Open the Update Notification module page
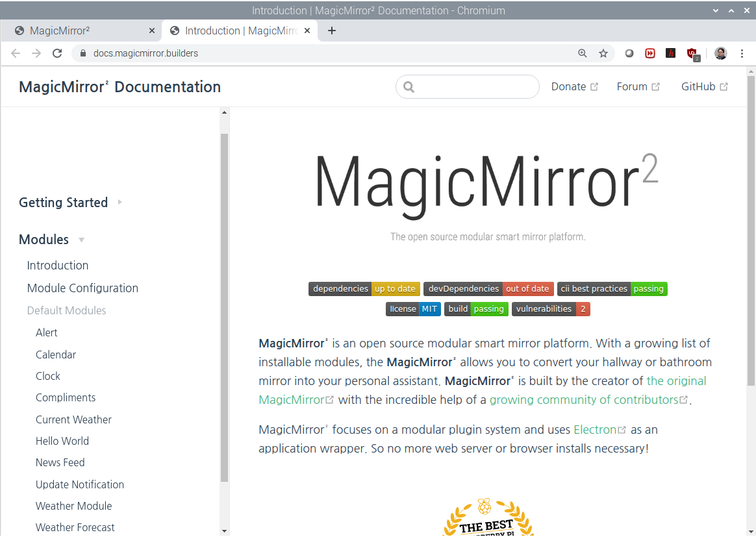Image resolution: width=756 pixels, height=537 pixels. [79, 484]
